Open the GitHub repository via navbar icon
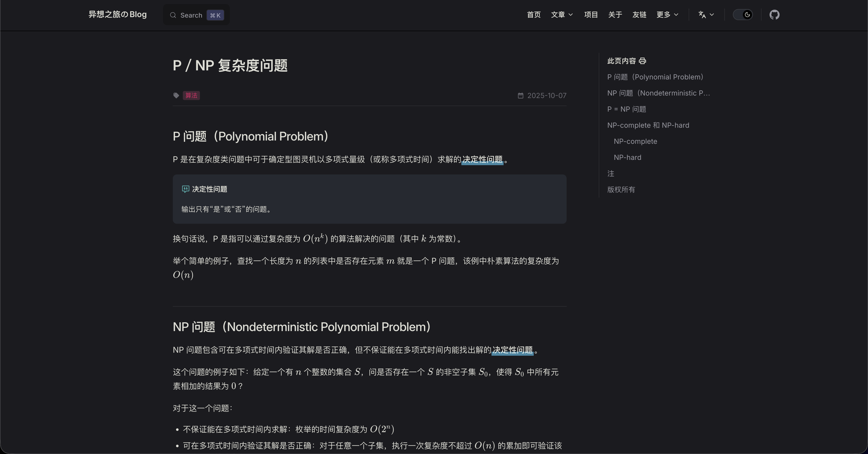 (774, 15)
